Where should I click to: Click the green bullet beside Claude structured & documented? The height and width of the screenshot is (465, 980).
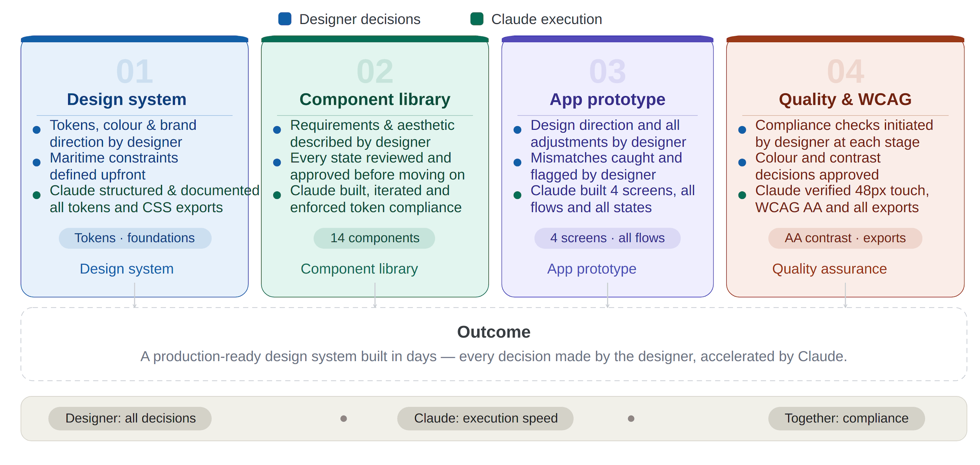[x=37, y=195]
